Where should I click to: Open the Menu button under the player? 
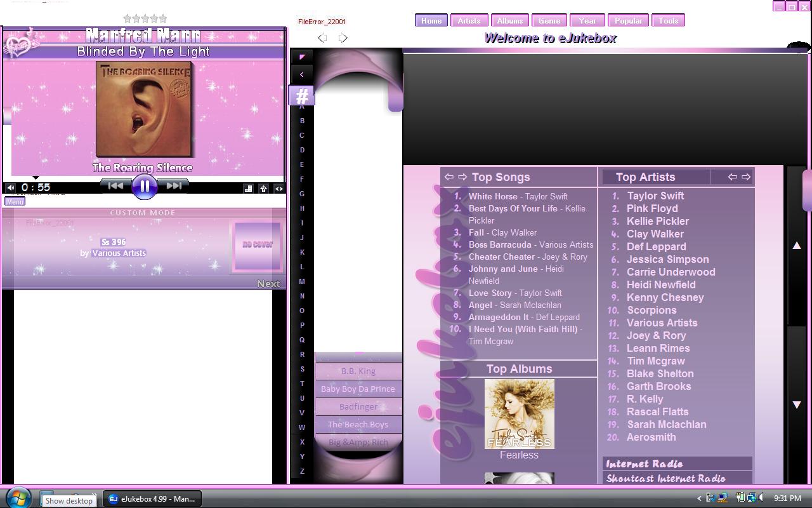click(x=14, y=201)
